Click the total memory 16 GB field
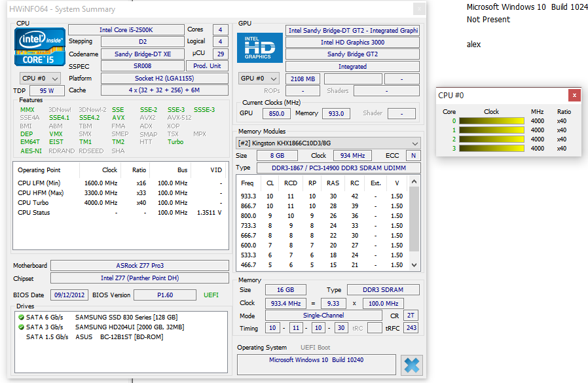Image resolution: width=588 pixels, height=383 pixels. pos(285,290)
